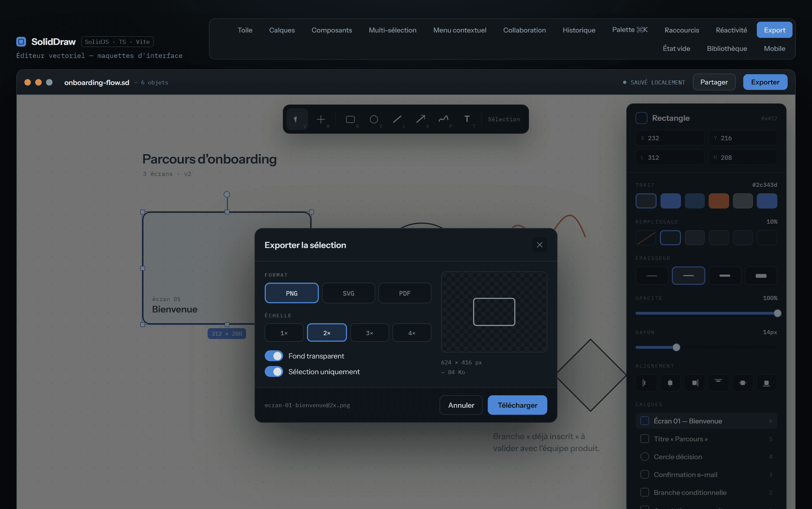
Task: Switch to the Menu contextuel tab
Action: coord(460,30)
